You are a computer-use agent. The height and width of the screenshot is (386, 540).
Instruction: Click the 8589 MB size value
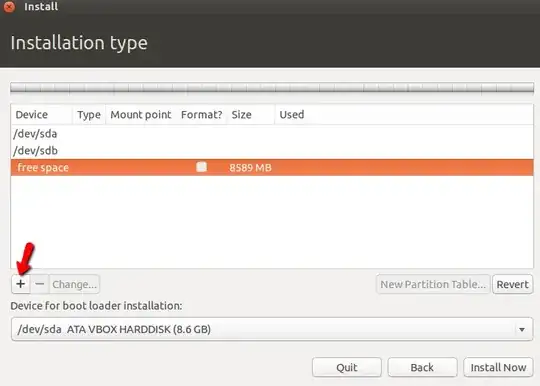[x=250, y=168]
